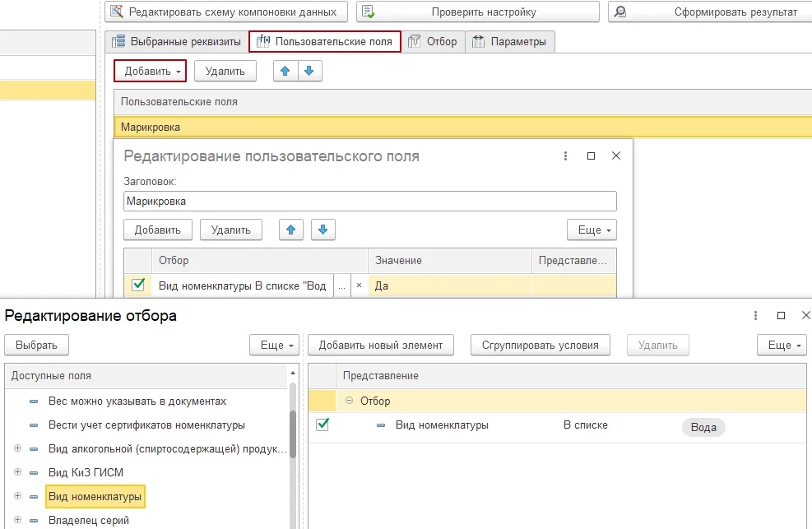Image resolution: width=812 pixels, height=529 pixels.
Task: Switch to the Пользовательские поля tab
Action: [x=325, y=41]
